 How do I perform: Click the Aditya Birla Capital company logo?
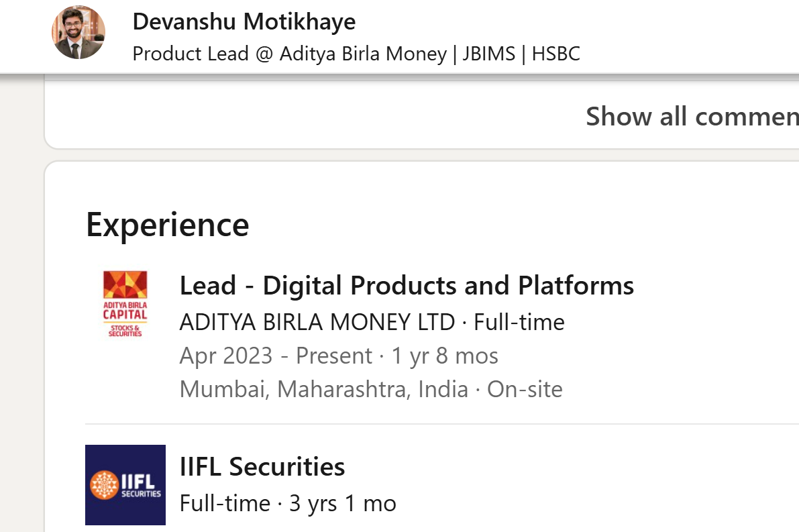[x=125, y=304]
